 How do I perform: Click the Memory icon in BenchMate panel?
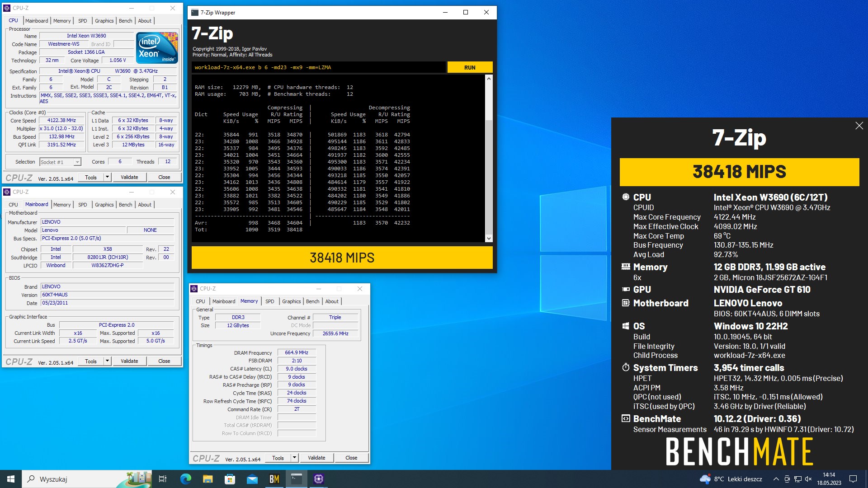(626, 267)
